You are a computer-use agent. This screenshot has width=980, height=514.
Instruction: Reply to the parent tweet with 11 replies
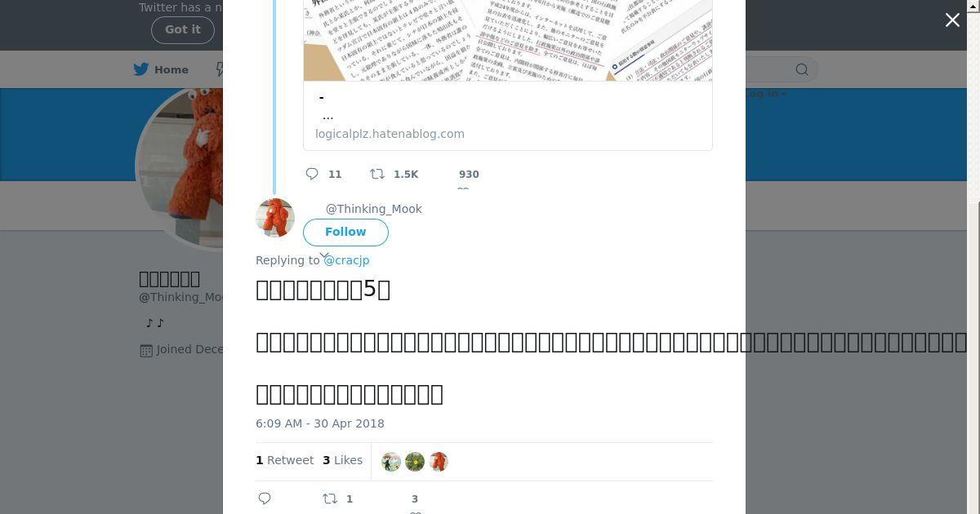(x=312, y=174)
